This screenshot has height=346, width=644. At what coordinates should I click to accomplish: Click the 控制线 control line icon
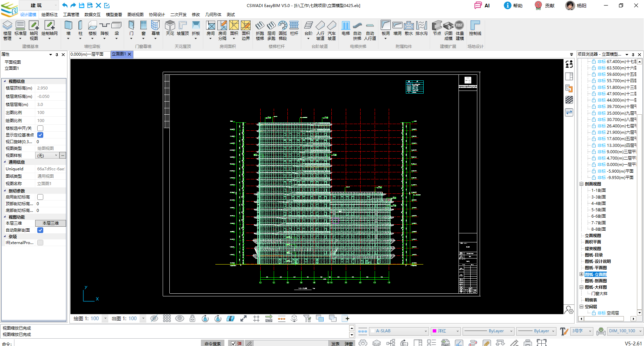475,28
